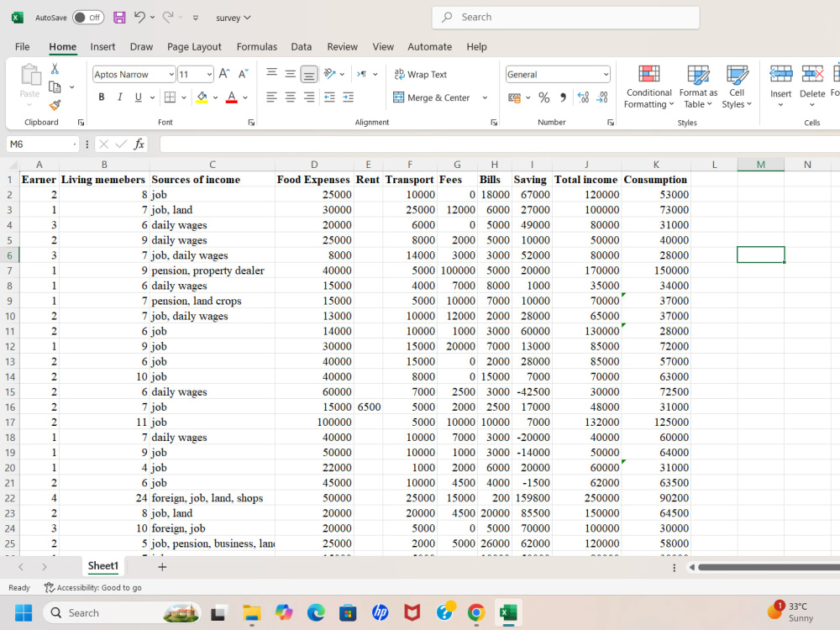Toggle the AutoSave switch
Screen dimensions: 840x630
click(x=87, y=18)
